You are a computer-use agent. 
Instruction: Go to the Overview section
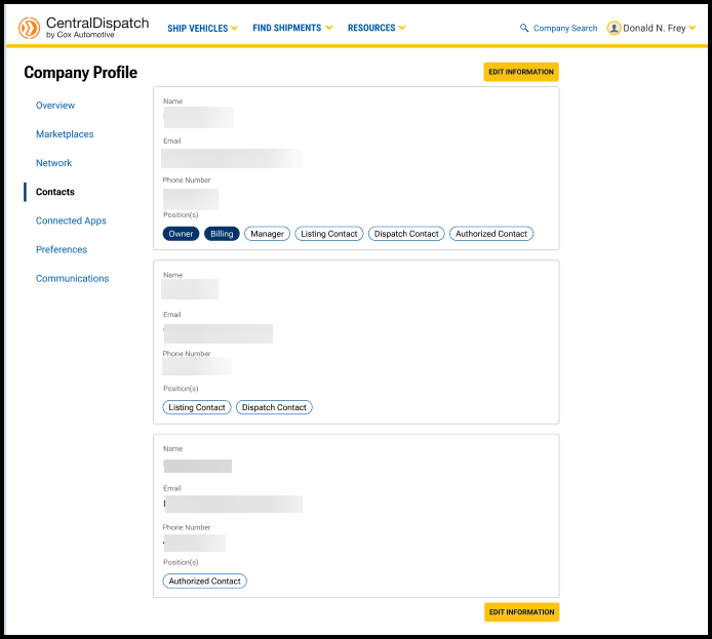[x=55, y=105]
